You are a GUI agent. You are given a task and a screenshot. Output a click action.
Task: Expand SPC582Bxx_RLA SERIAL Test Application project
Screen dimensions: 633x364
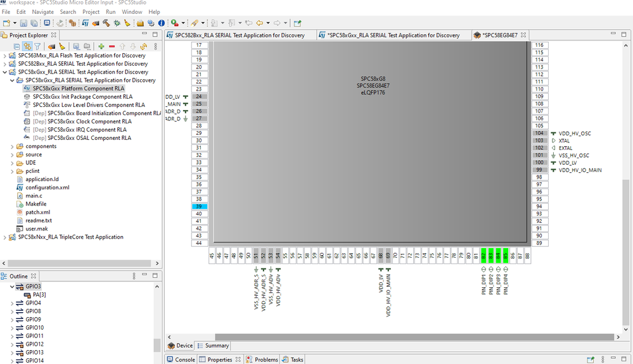(5, 64)
